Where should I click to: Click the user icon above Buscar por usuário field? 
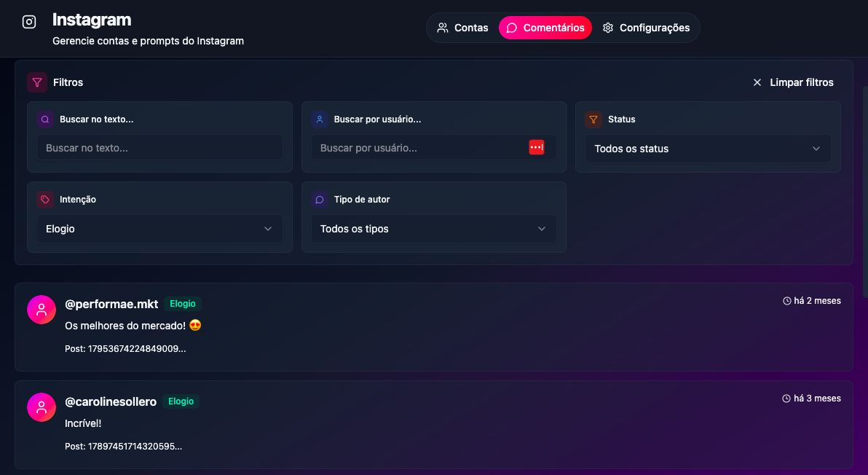(x=319, y=119)
